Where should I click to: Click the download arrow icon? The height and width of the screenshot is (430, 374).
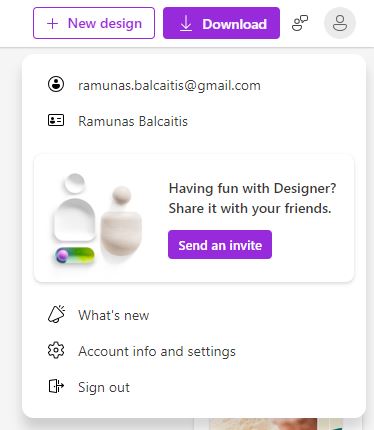point(186,24)
